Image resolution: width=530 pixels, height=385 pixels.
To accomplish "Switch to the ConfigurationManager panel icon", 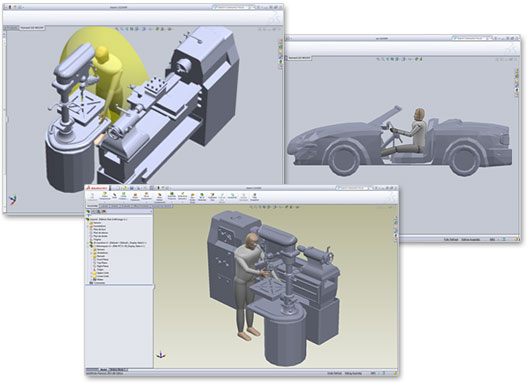I will click(99, 212).
